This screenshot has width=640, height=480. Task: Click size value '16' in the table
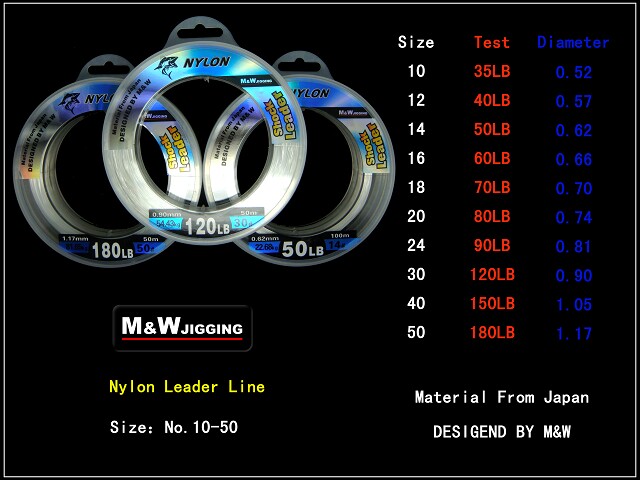click(x=416, y=158)
